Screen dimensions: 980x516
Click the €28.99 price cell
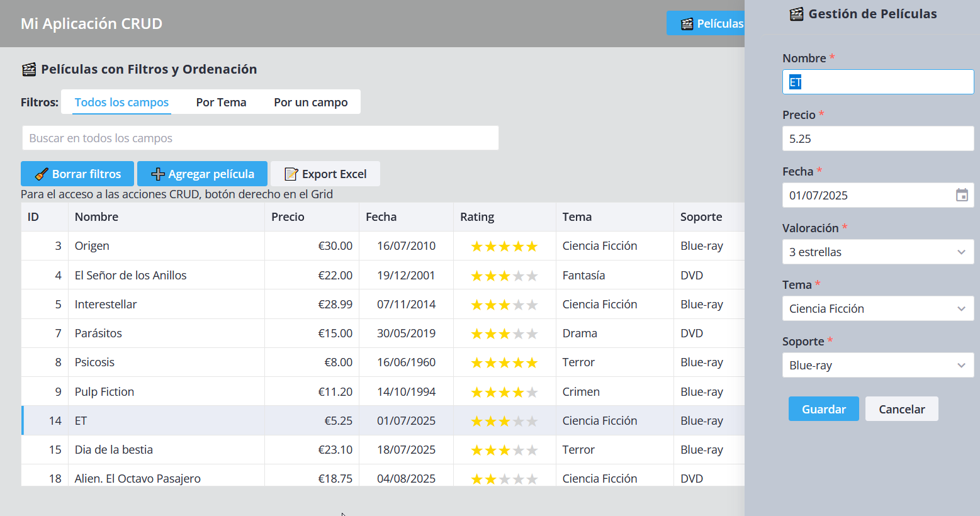coord(312,304)
